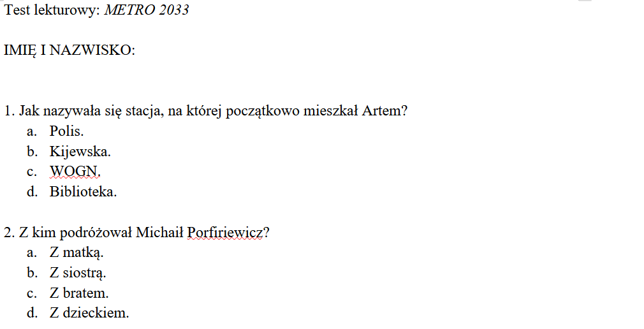Click the list letter before Z dzieckiem
Image resolution: width=644 pixels, height=329 pixels.
pyautogui.click(x=31, y=313)
